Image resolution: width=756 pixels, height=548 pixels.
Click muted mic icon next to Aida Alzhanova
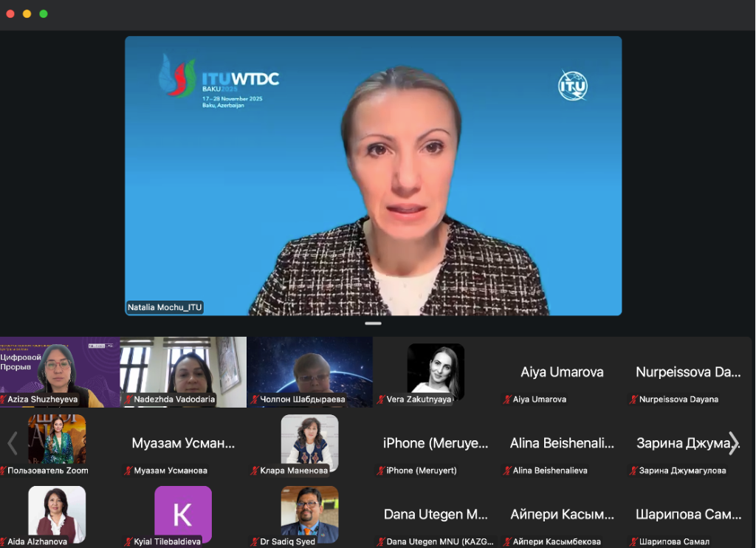[x=3, y=542]
